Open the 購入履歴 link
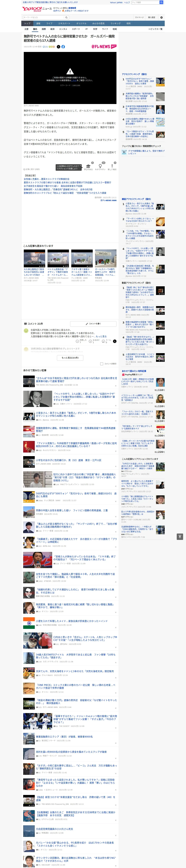186x868 pixels. pos(152,18)
